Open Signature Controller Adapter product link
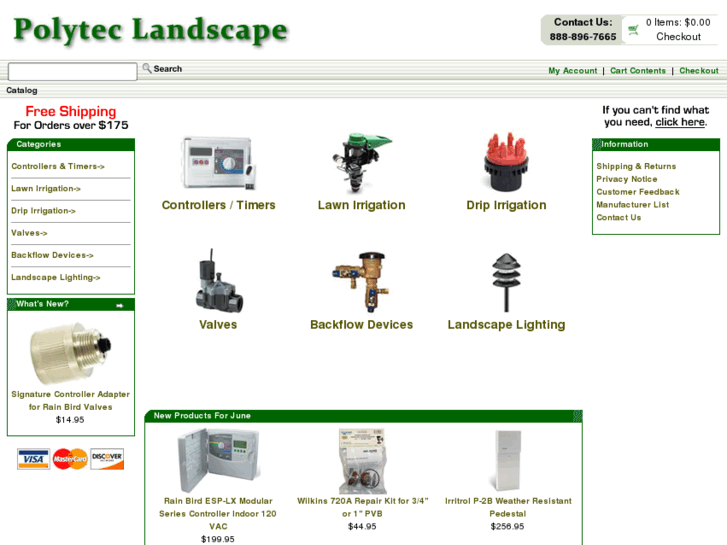Viewport: 727px width, 545px height. click(x=70, y=400)
